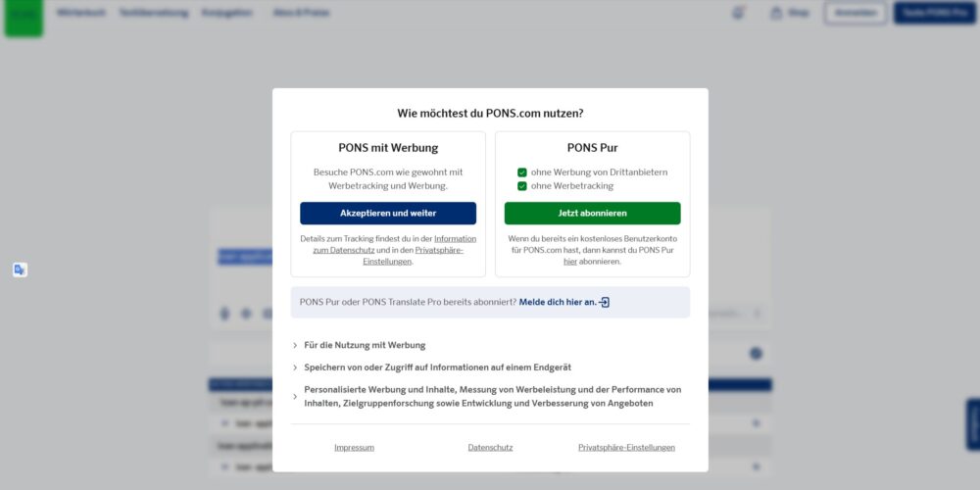Click the 'Anmelden' button in the header

coord(855,13)
